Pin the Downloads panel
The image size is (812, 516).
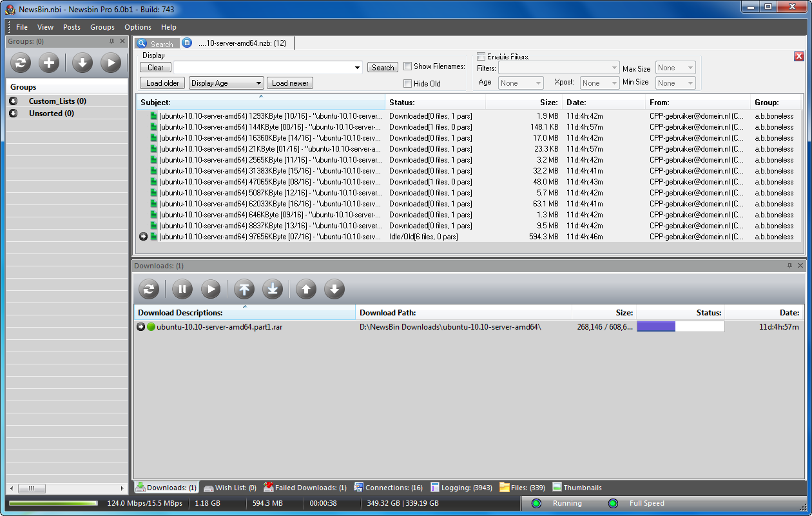(x=789, y=266)
